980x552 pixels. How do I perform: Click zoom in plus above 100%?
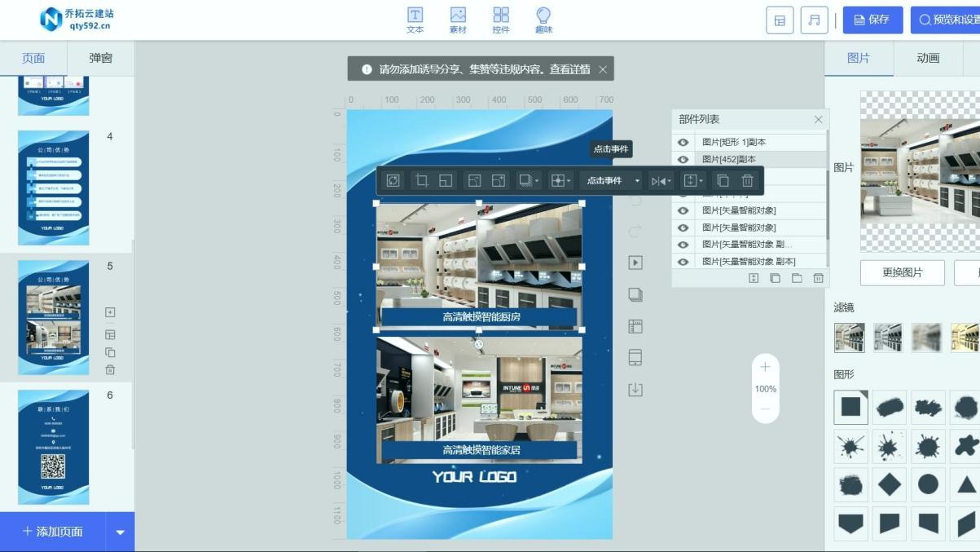(x=765, y=367)
